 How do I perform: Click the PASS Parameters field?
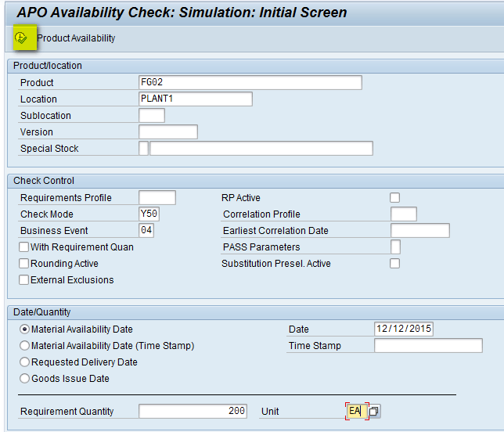[x=396, y=247]
